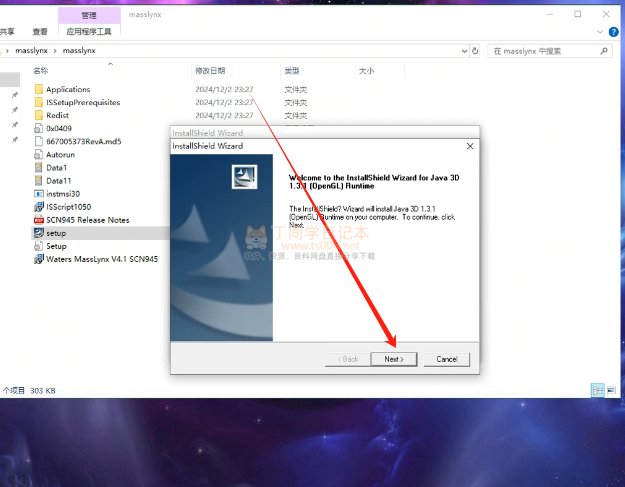Select the 0x0409 file icon
The image size is (625, 487).
39,128
